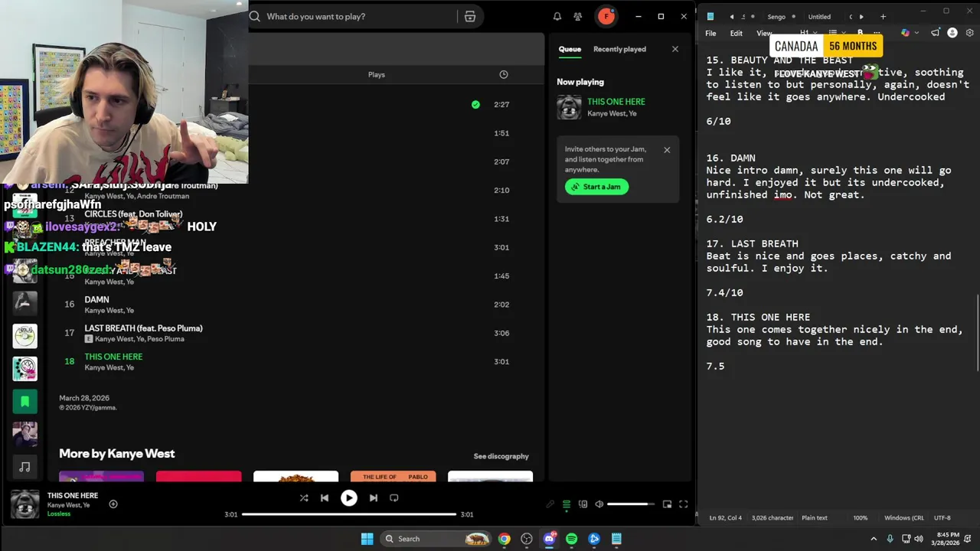
Task: Open Windows Start button
Action: 367,539
